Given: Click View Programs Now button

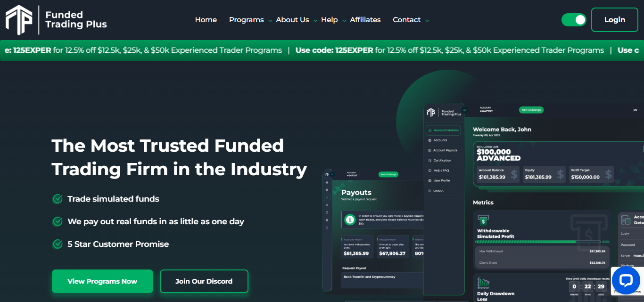Looking at the screenshot, I should [102, 281].
